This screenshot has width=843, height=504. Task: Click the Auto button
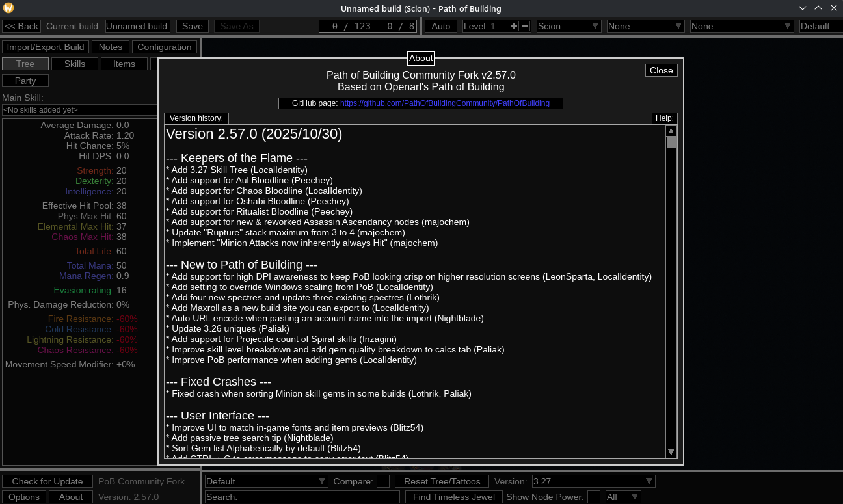click(441, 26)
